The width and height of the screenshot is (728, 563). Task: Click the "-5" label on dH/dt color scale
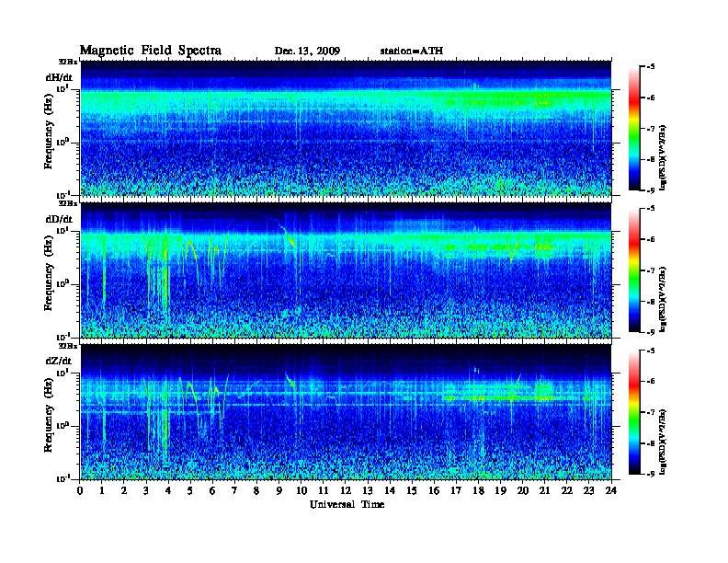[651, 67]
